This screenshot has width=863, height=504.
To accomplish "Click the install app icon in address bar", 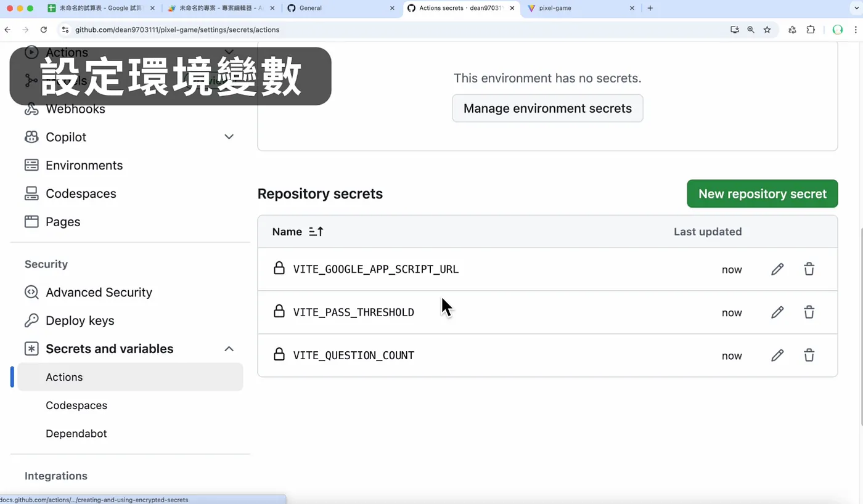I will (734, 30).
